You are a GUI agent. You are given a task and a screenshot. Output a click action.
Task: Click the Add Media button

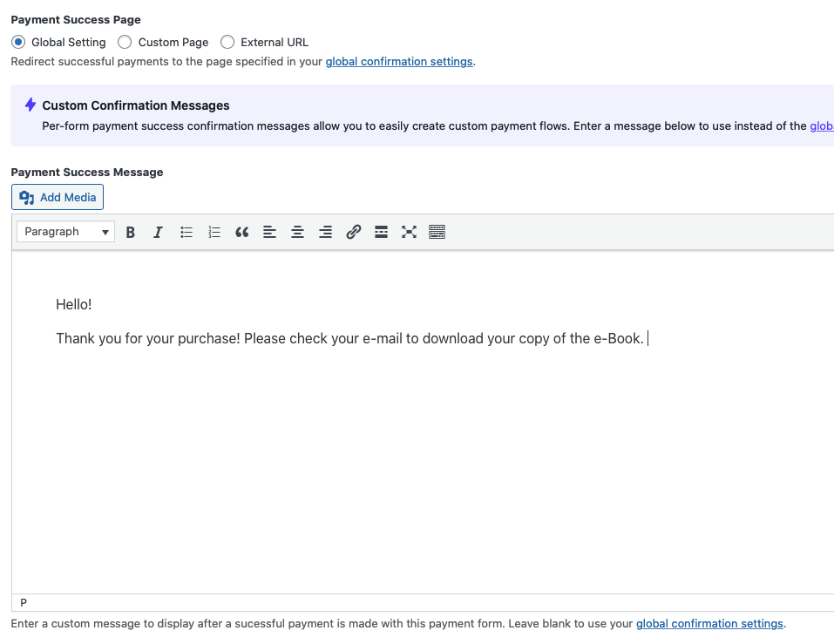[x=58, y=197]
